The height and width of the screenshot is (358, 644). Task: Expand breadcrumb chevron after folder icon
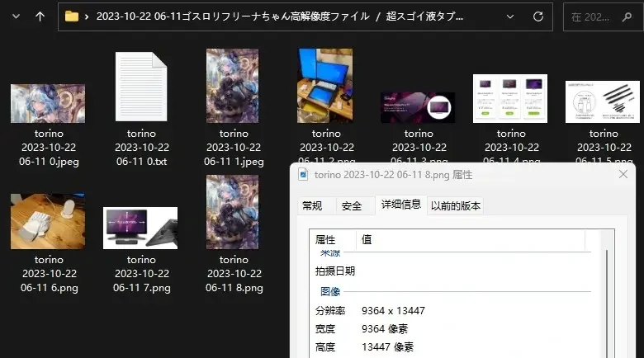(x=87, y=16)
